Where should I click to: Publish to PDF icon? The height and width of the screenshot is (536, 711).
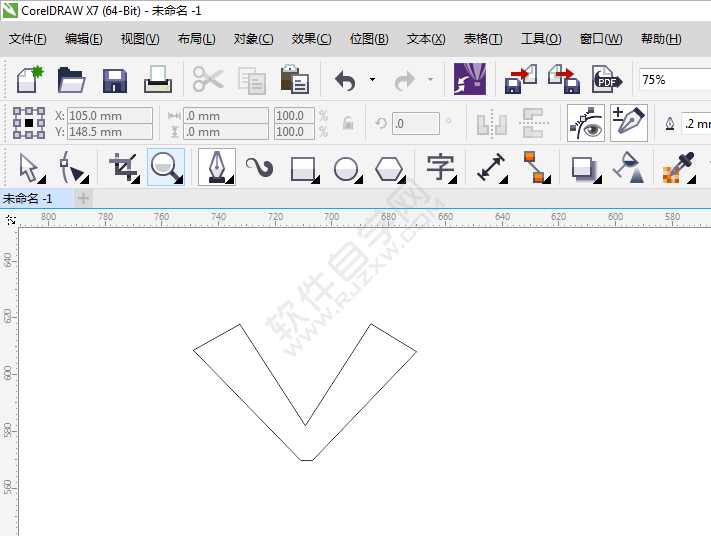607,79
